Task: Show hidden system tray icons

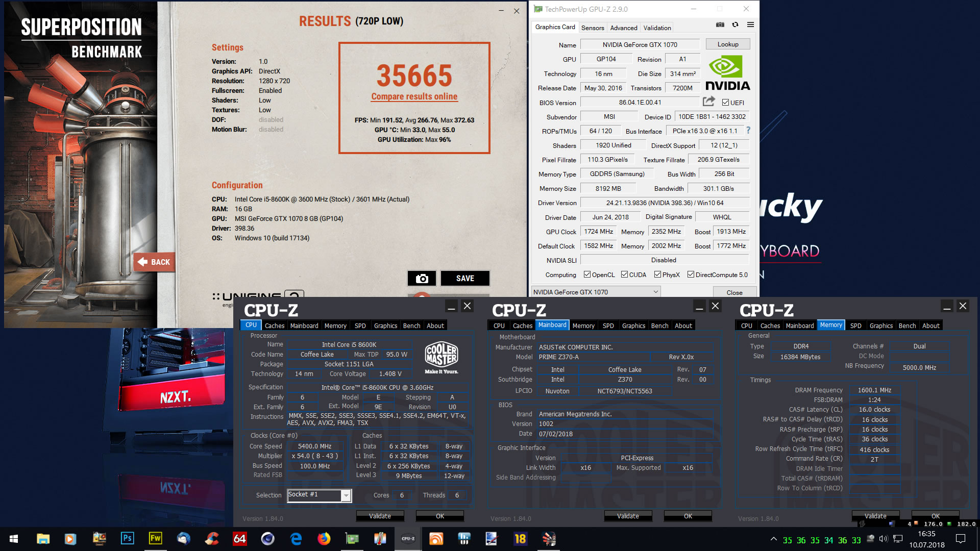Action: 774,539
